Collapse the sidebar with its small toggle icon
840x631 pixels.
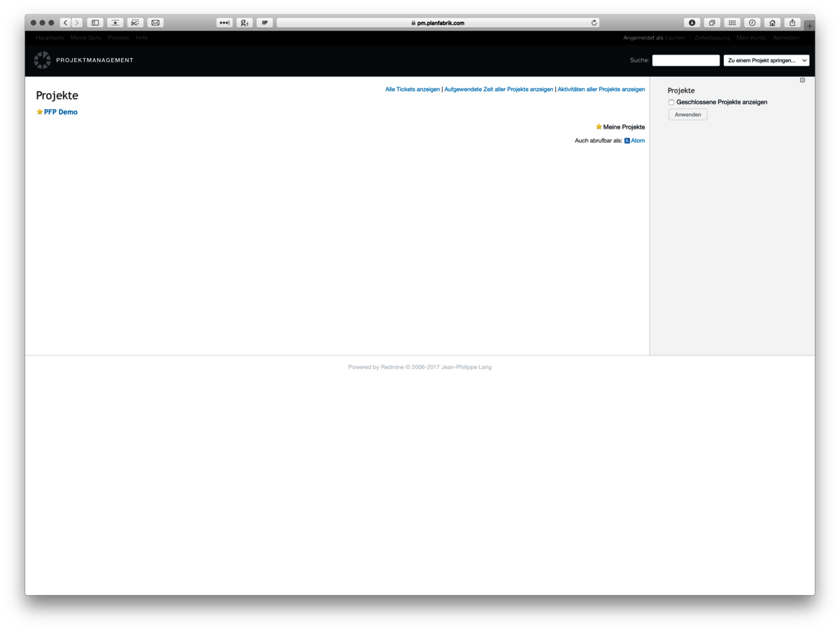802,80
